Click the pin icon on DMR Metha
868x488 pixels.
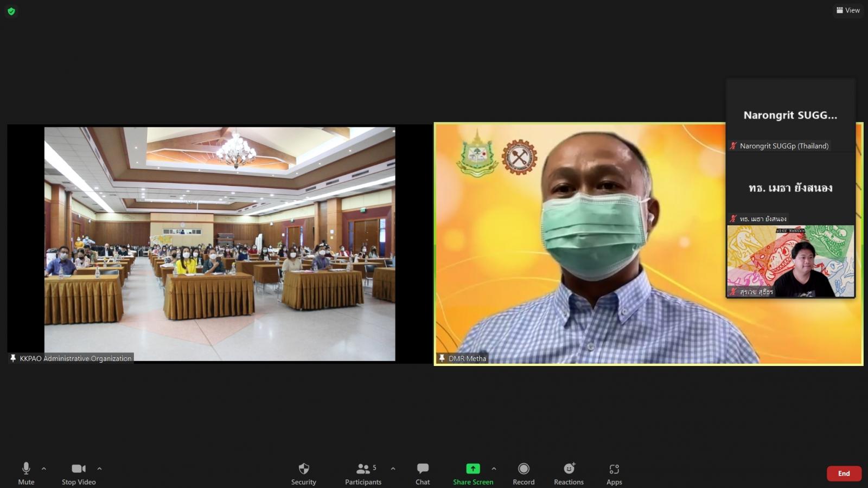pos(442,358)
